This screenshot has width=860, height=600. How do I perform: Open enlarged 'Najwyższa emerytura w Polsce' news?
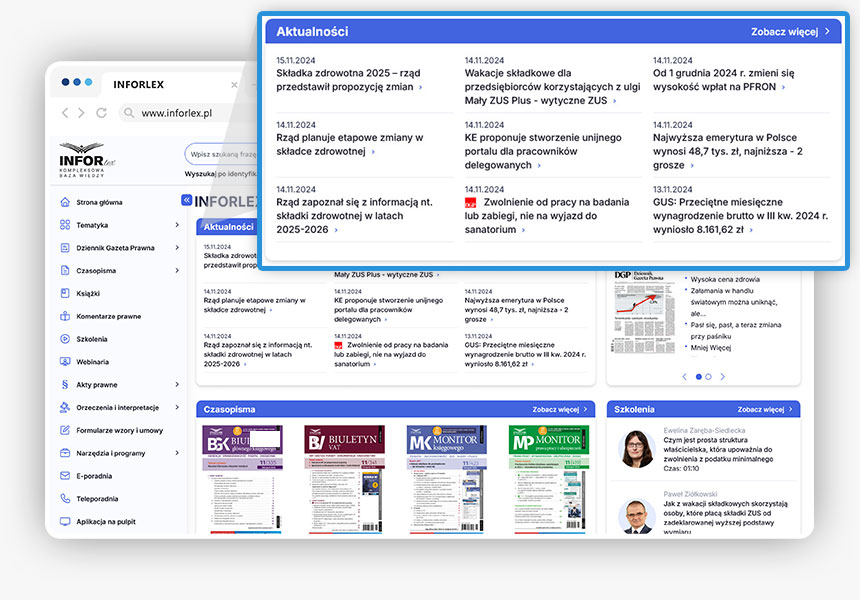(x=728, y=151)
